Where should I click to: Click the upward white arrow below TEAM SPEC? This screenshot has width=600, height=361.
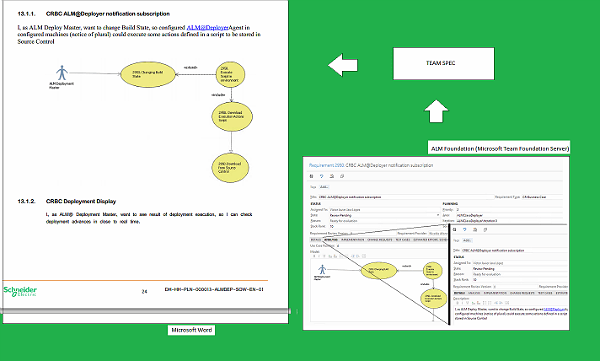click(x=436, y=111)
